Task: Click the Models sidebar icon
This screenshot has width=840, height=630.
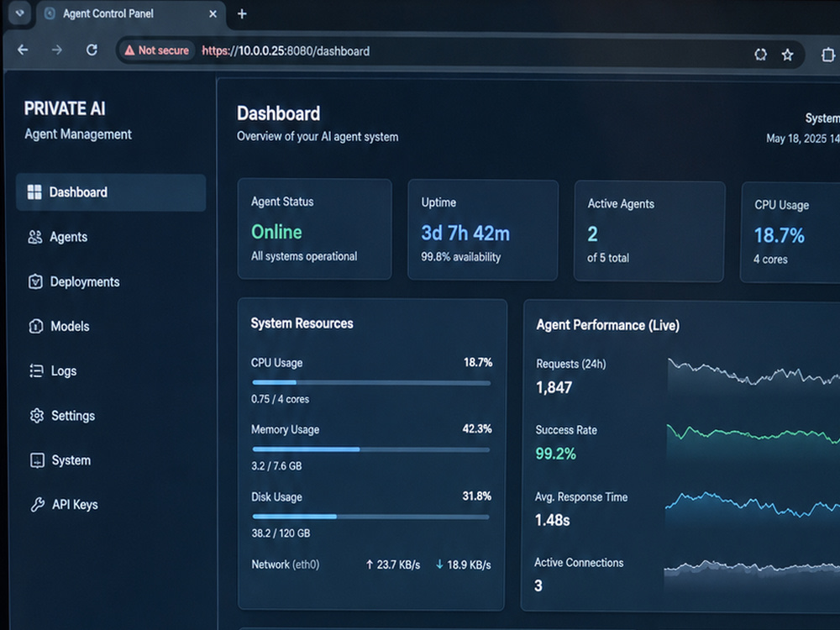Action: pyautogui.click(x=36, y=326)
